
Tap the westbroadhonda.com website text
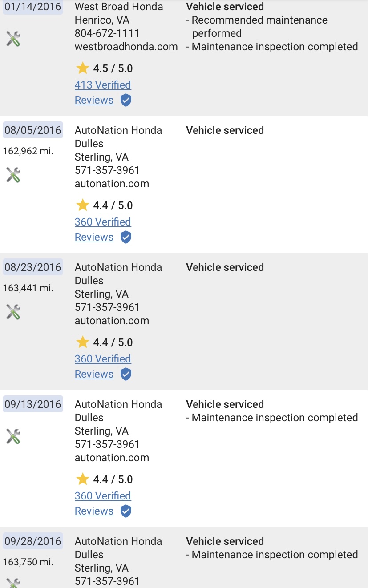click(126, 47)
